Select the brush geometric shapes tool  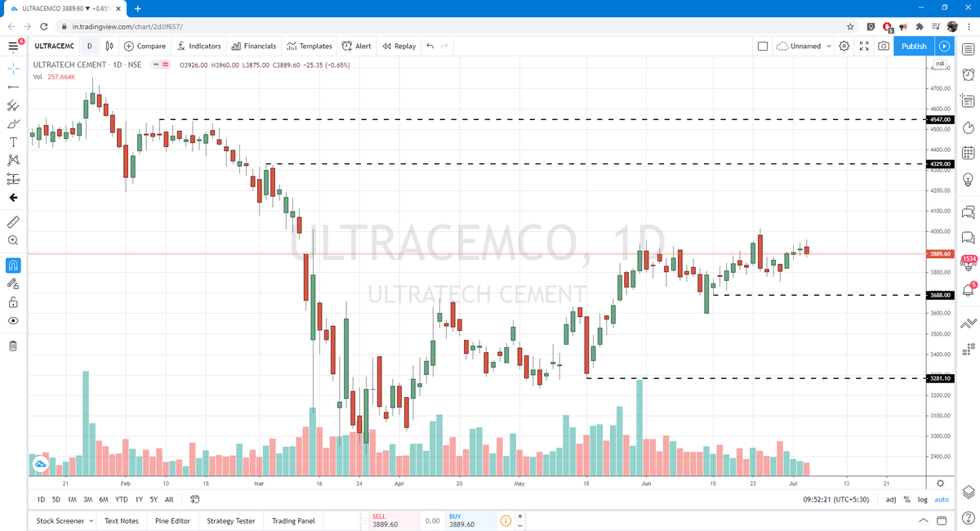[x=13, y=124]
